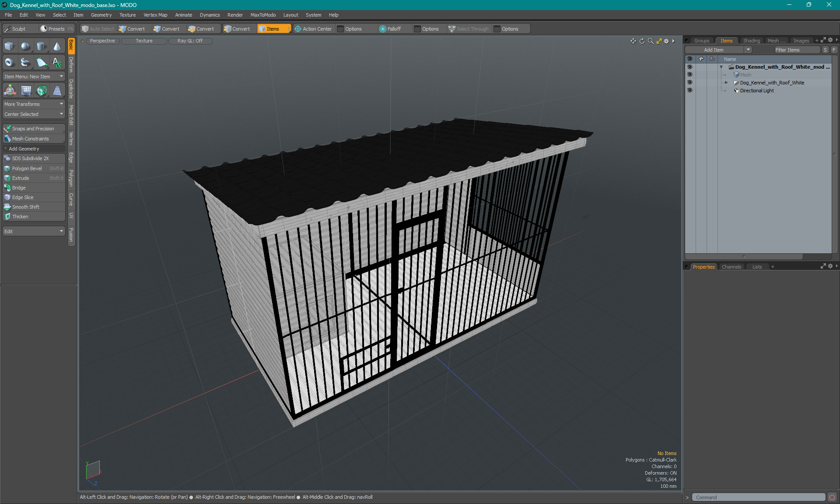Click the green checkered cube tool icon

pyautogui.click(x=42, y=91)
